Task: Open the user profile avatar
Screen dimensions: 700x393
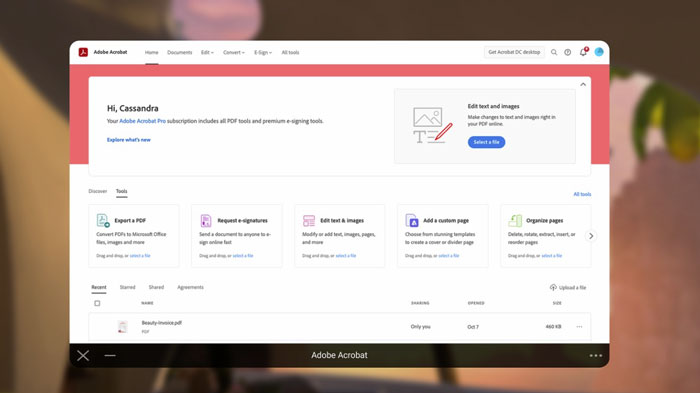Action: click(599, 52)
